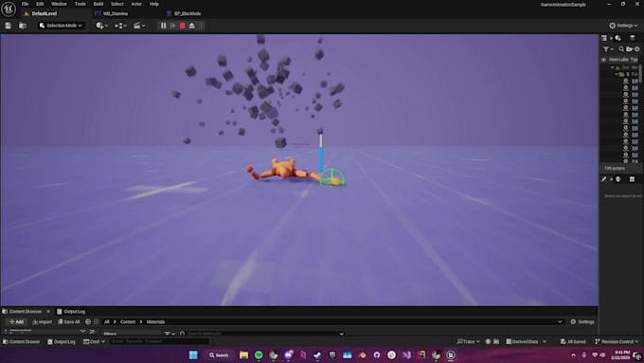Screen dimensions: 644x363
Task: Open Content Drawer from status bar
Action: click(x=22, y=341)
